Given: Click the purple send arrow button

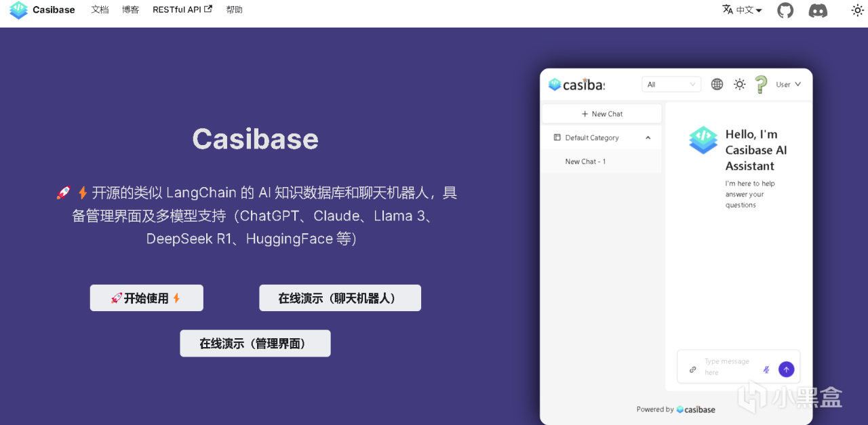Looking at the screenshot, I should point(786,369).
